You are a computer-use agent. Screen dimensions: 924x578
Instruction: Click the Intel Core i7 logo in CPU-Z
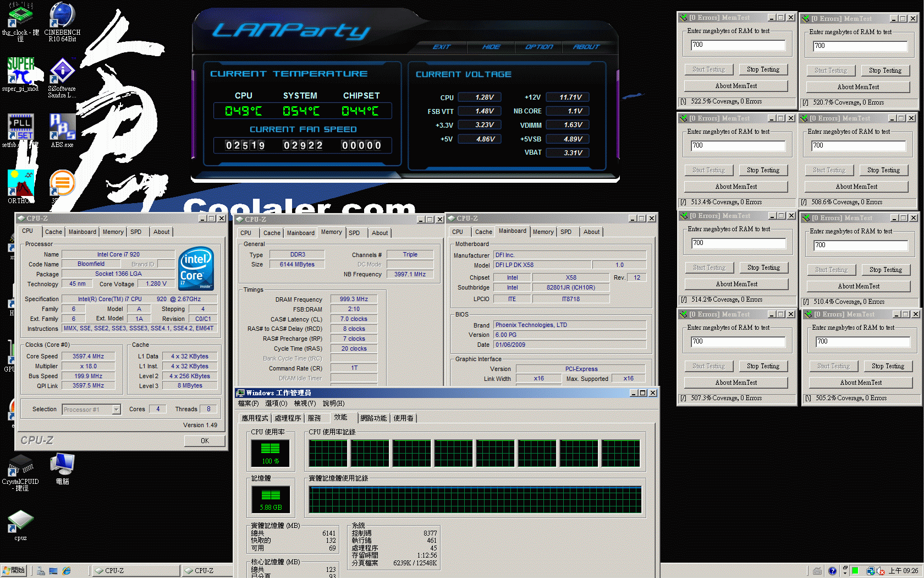[x=196, y=269]
